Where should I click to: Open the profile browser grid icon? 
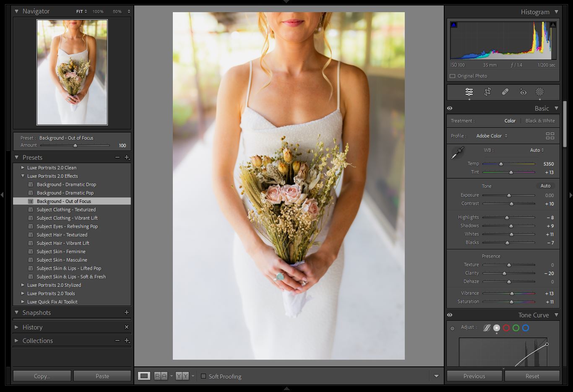550,135
